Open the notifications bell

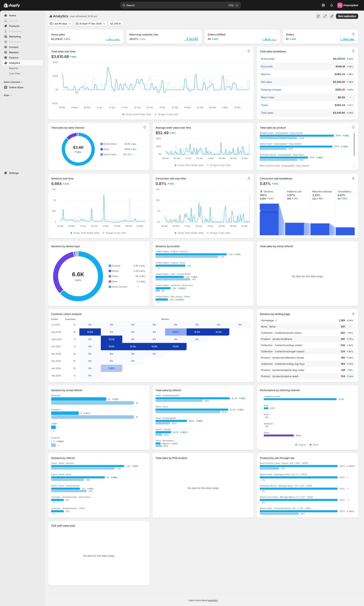point(331,5)
